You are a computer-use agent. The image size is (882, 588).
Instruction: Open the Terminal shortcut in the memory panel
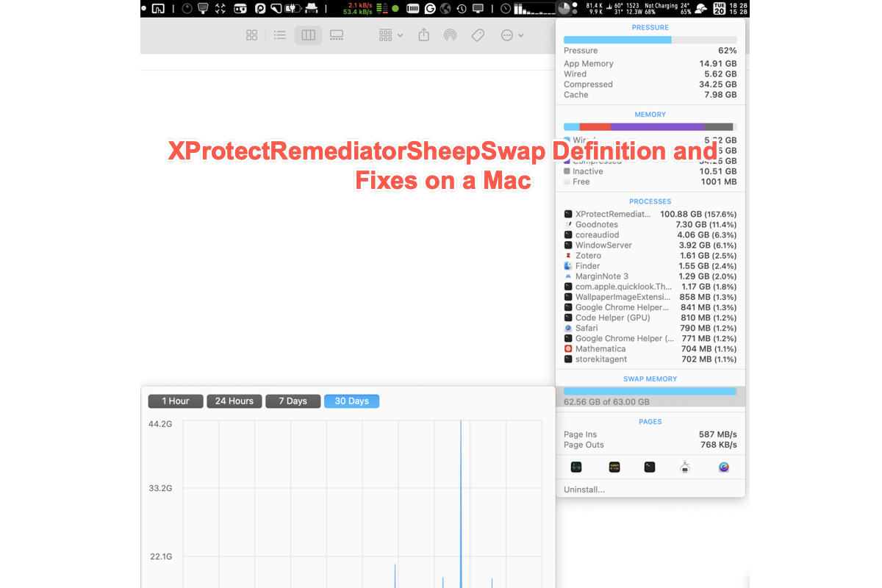649,467
